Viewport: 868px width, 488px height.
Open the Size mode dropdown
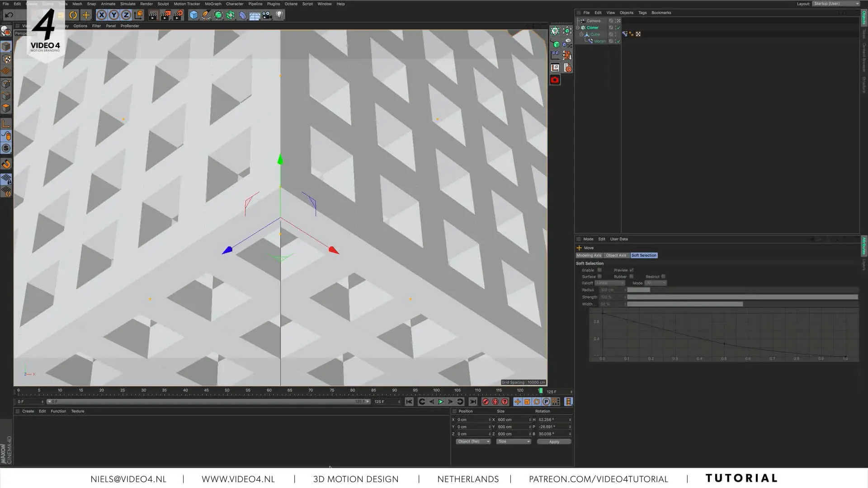pos(514,441)
